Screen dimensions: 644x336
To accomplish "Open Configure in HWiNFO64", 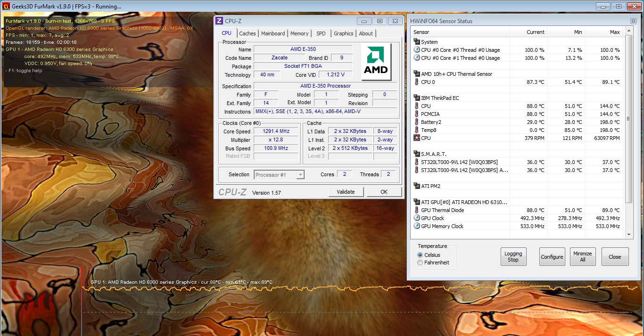I will [552, 257].
